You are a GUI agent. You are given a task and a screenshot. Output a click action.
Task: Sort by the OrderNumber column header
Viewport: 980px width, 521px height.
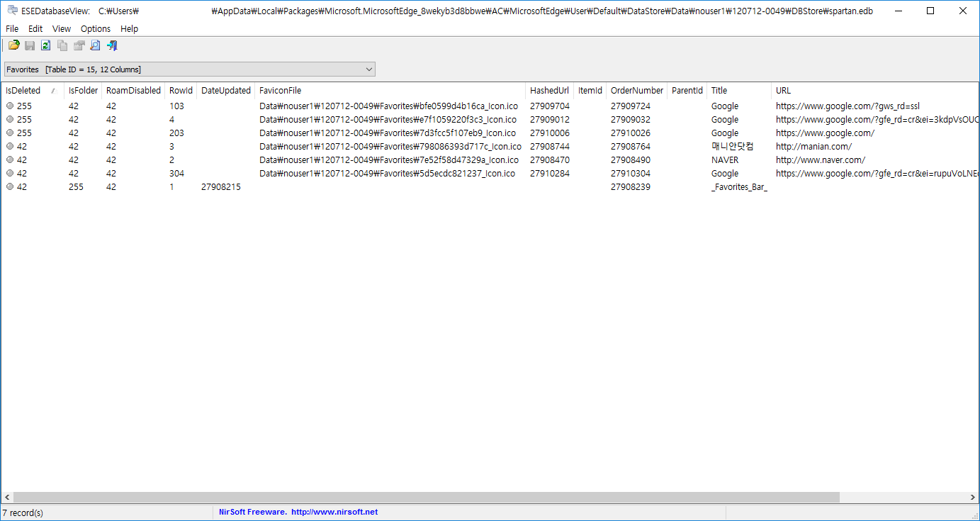[x=637, y=90]
